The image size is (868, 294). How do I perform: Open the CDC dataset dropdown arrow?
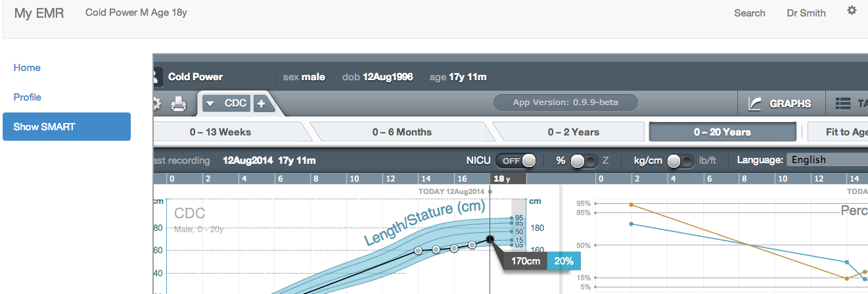(x=210, y=103)
